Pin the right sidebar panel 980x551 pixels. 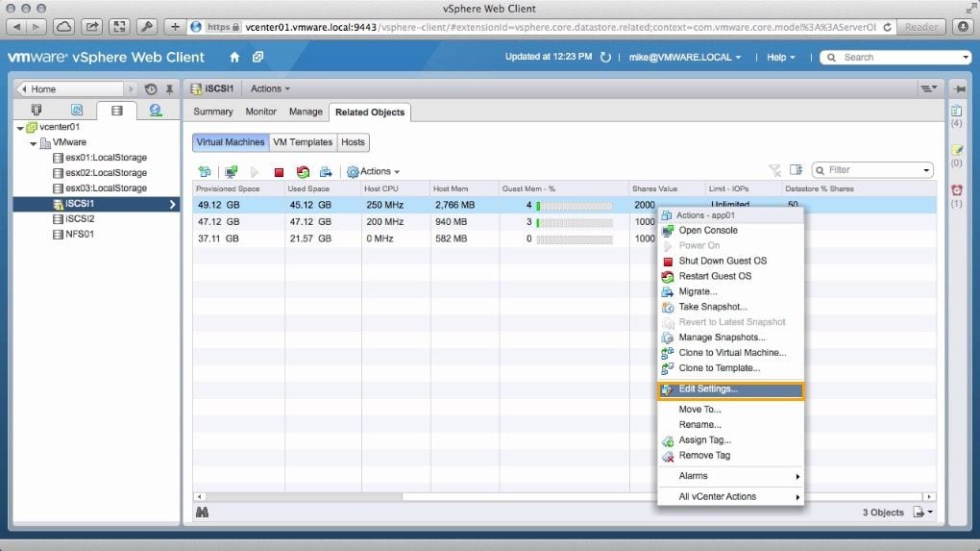[959, 88]
